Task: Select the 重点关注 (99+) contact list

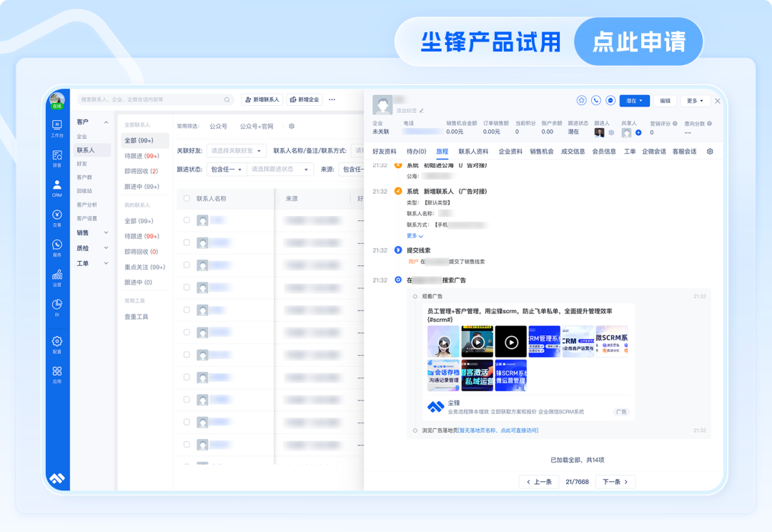Action: (x=144, y=267)
